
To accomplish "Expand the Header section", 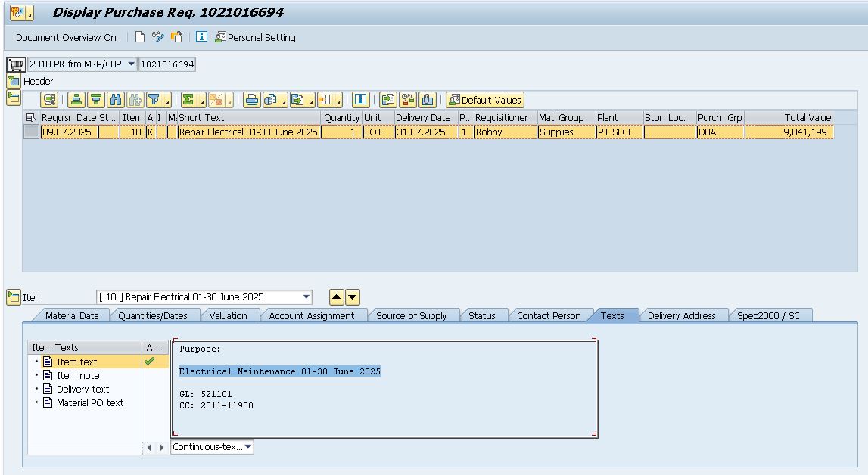I will click(x=14, y=81).
